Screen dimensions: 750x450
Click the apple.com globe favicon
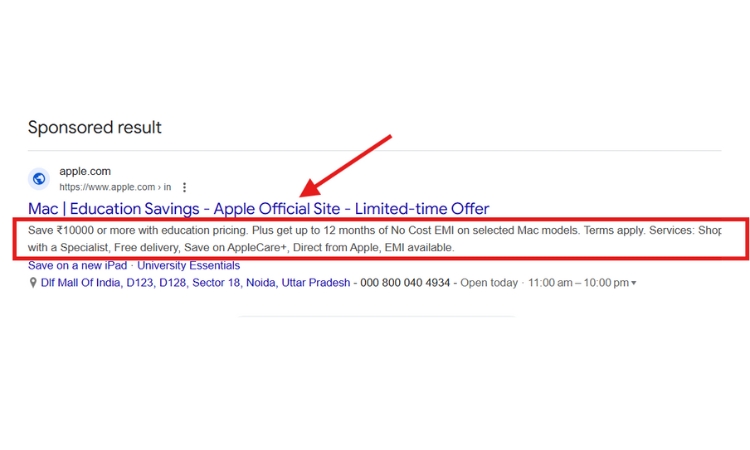(39, 178)
